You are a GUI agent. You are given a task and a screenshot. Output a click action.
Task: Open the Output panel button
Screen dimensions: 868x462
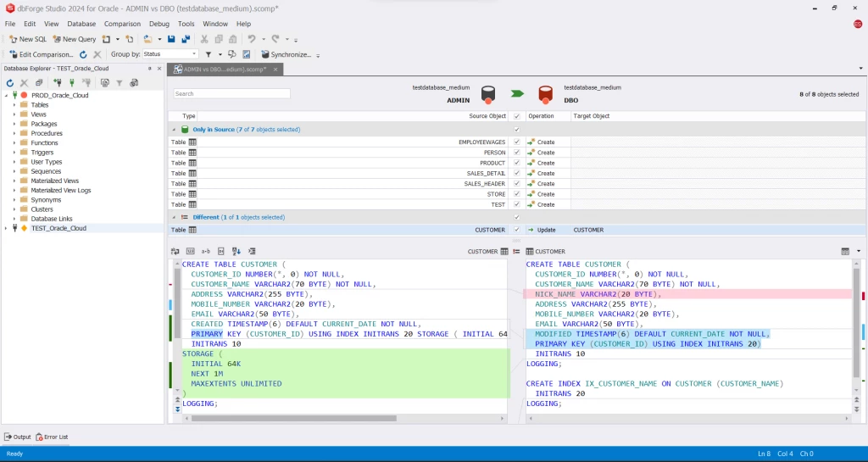pyautogui.click(x=17, y=437)
